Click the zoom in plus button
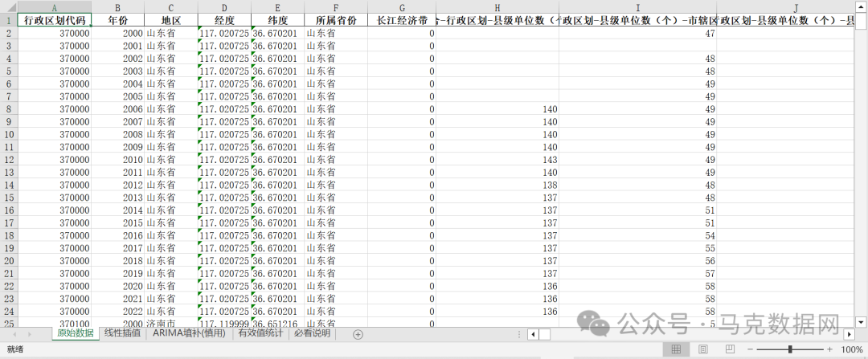This screenshot has width=868, height=359. click(829, 349)
